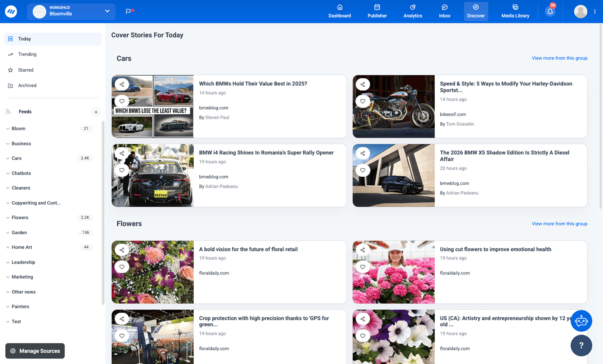The width and height of the screenshot is (603, 364).
Task: Click the share icon on the Harley-Davidson article
Action: (x=363, y=84)
